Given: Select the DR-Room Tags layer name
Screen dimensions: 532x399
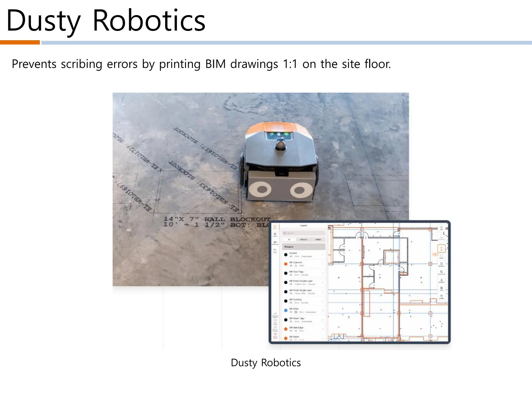Looking at the screenshot, I should click(297, 318).
